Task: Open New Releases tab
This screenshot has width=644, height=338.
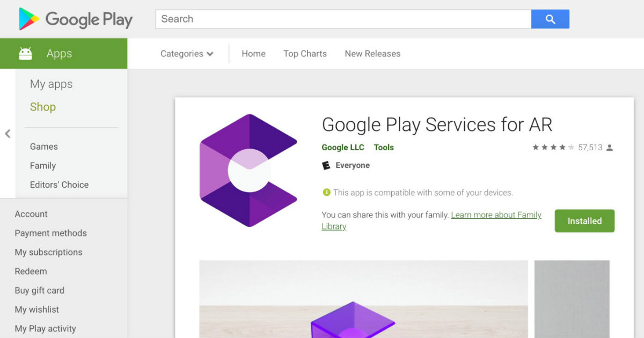Action: tap(372, 54)
